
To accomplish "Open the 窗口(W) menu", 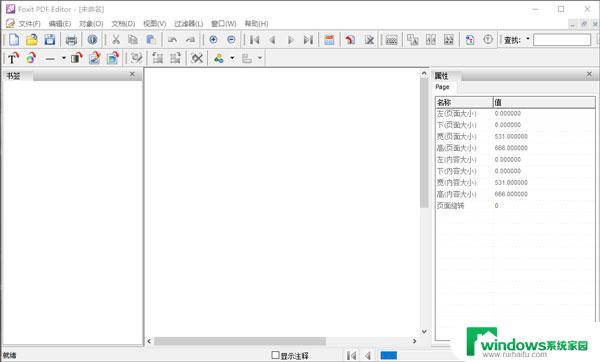I will point(224,24).
